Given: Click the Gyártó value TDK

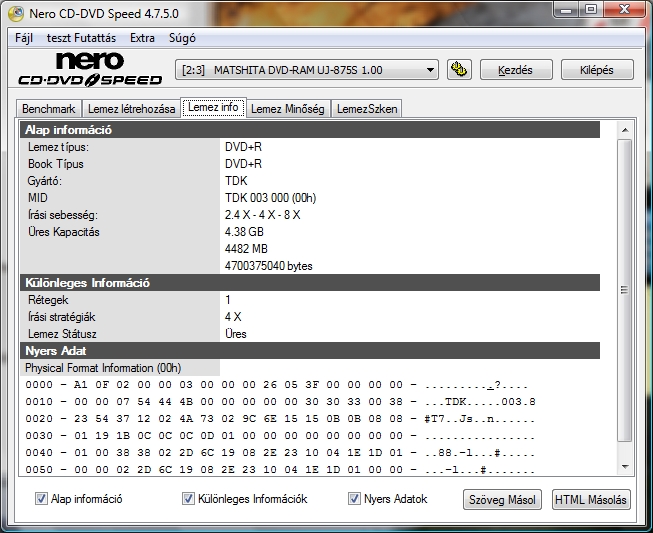Looking at the screenshot, I should [x=236, y=181].
